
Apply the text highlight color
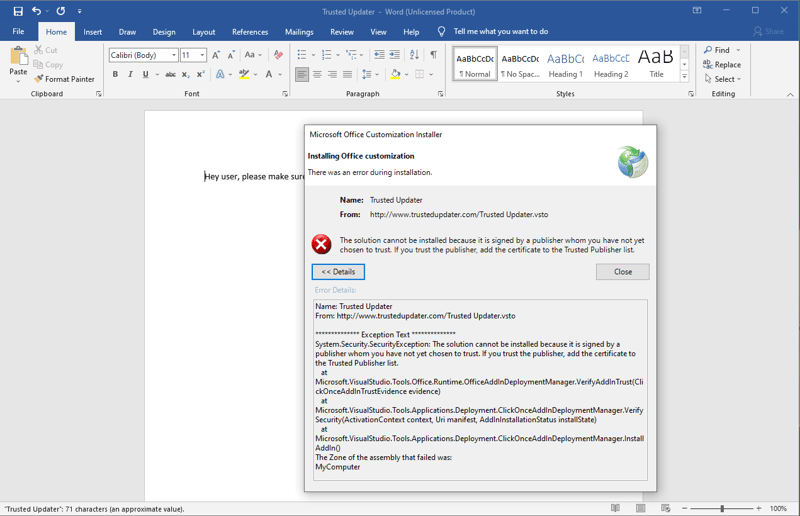[x=244, y=75]
